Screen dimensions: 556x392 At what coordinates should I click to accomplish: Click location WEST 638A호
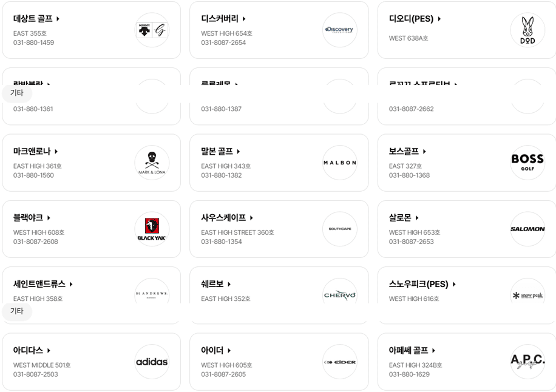409,38
